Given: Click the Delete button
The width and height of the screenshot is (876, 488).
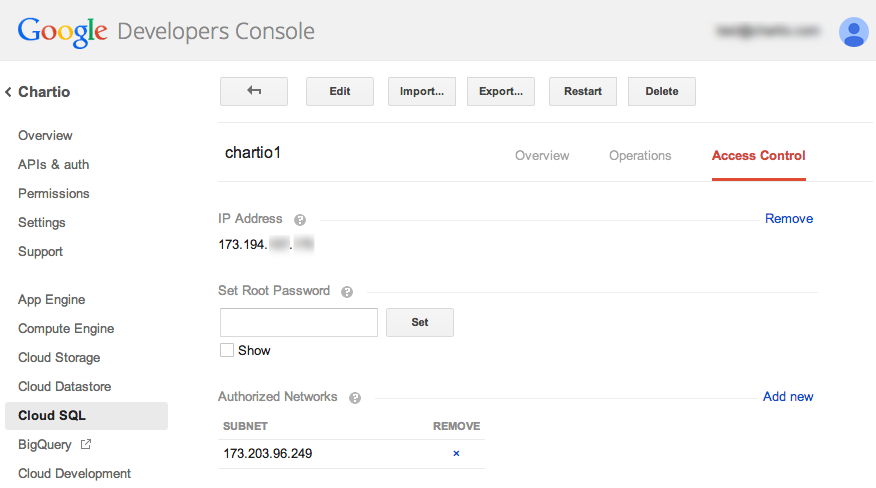Looking at the screenshot, I should click(x=661, y=91).
